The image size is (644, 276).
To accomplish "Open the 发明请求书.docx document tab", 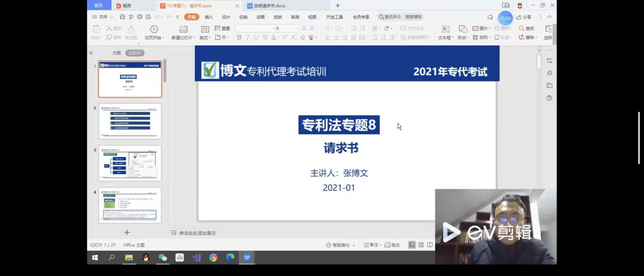I will click(269, 6).
